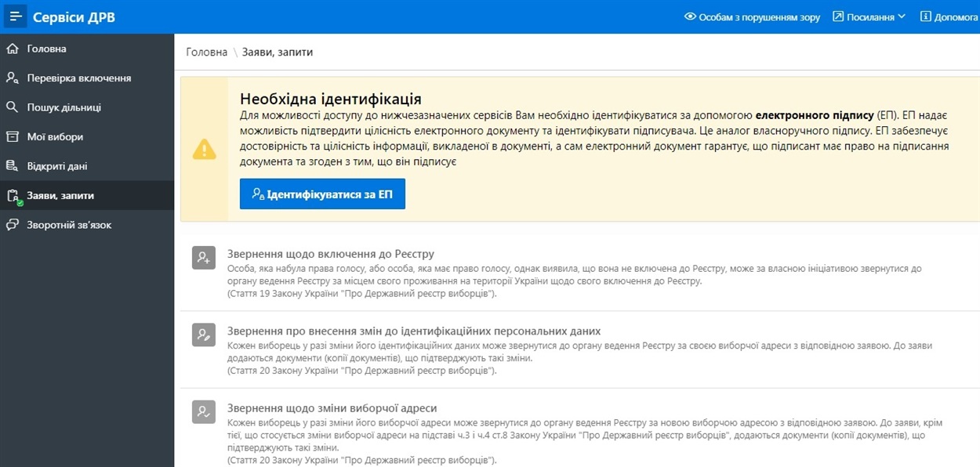Click the info icon next to Допомога
This screenshot has height=467, width=980.
[925, 16]
